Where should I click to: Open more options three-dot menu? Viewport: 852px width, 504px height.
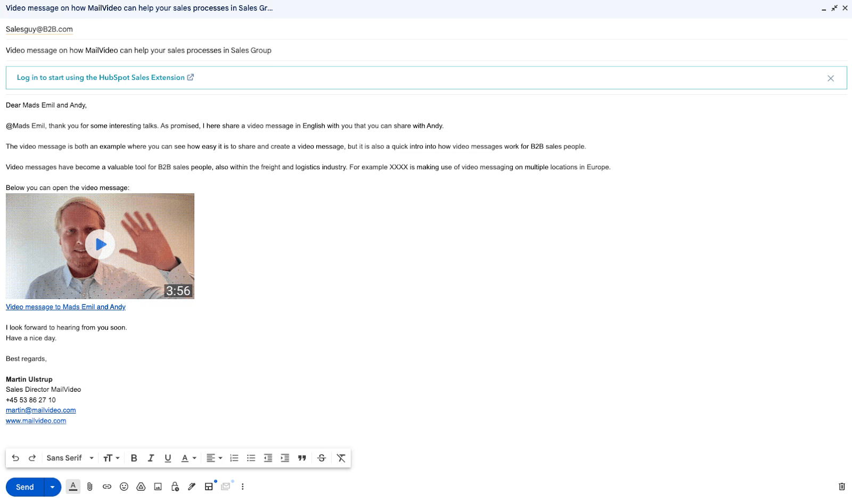[x=243, y=486]
